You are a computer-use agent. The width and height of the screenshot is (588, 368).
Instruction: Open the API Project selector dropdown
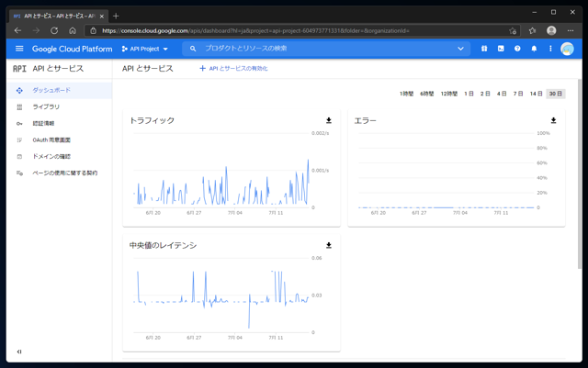pos(145,49)
